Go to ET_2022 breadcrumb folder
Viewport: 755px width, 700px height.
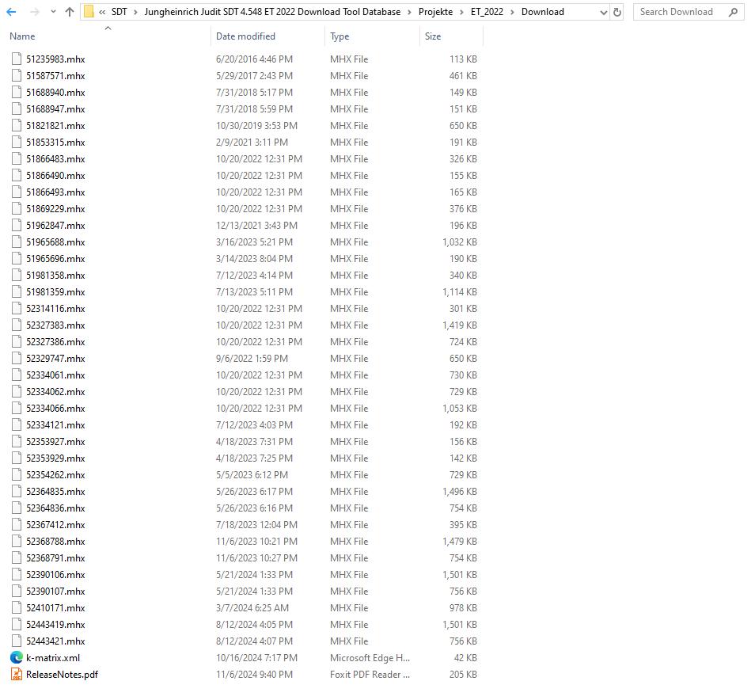pos(487,12)
